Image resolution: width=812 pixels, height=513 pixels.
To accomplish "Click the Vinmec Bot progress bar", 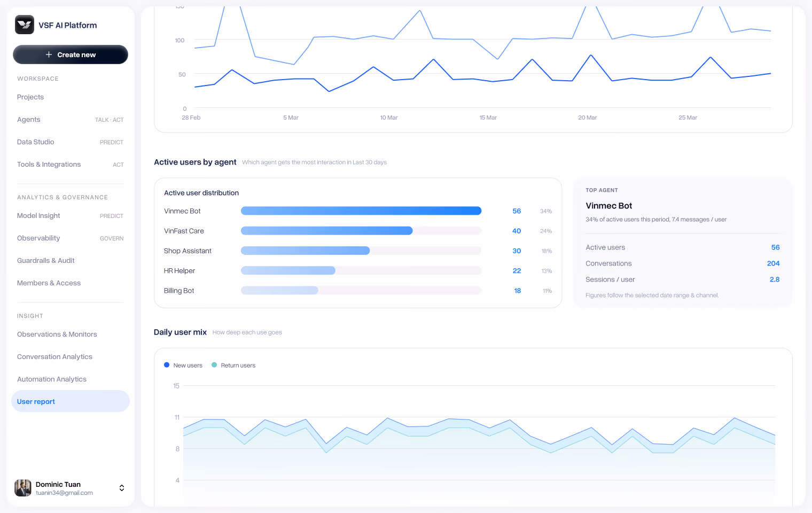I will pyautogui.click(x=361, y=211).
